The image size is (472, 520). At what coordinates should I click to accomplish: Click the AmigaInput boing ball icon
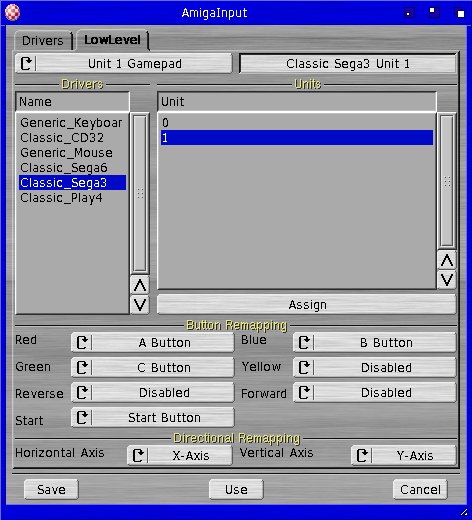click(12, 12)
